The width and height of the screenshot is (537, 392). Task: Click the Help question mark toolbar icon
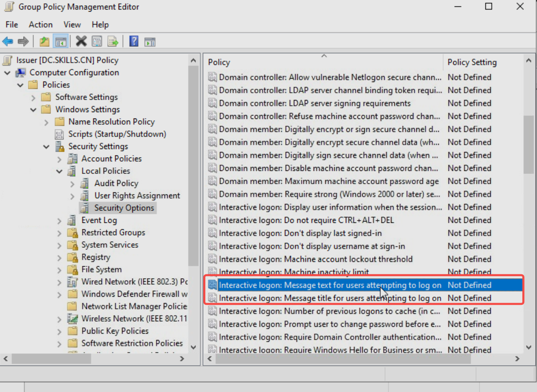click(134, 41)
